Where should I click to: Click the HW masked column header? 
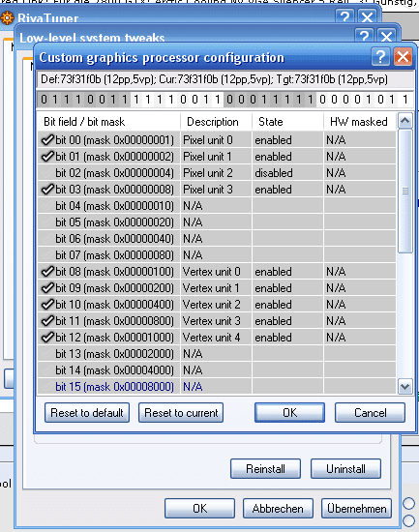[x=360, y=122]
